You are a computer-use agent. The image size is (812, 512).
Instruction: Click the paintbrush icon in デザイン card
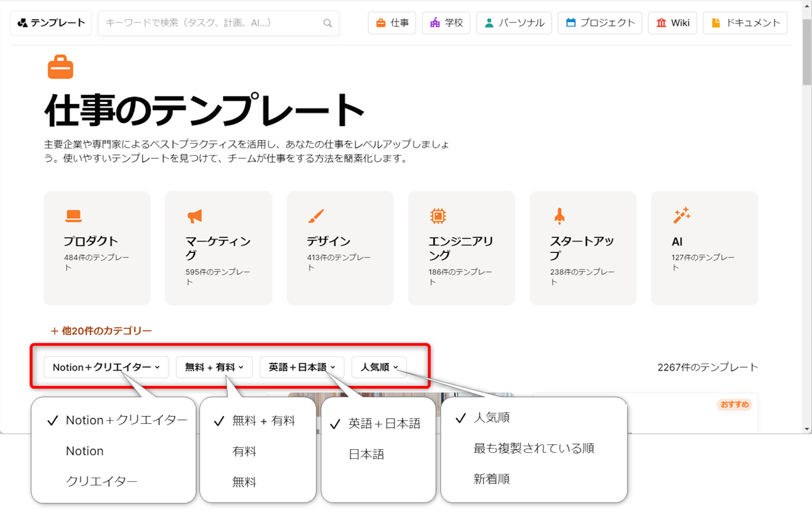316,216
